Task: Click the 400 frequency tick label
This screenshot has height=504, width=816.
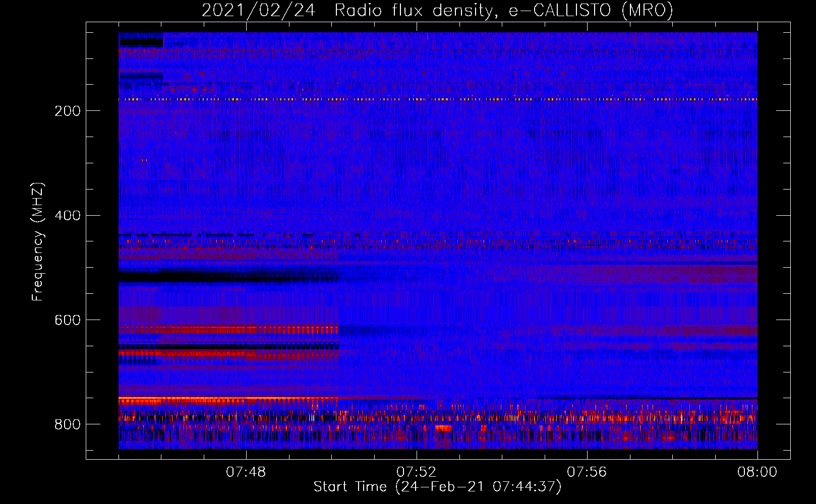Action: (x=67, y=216)
